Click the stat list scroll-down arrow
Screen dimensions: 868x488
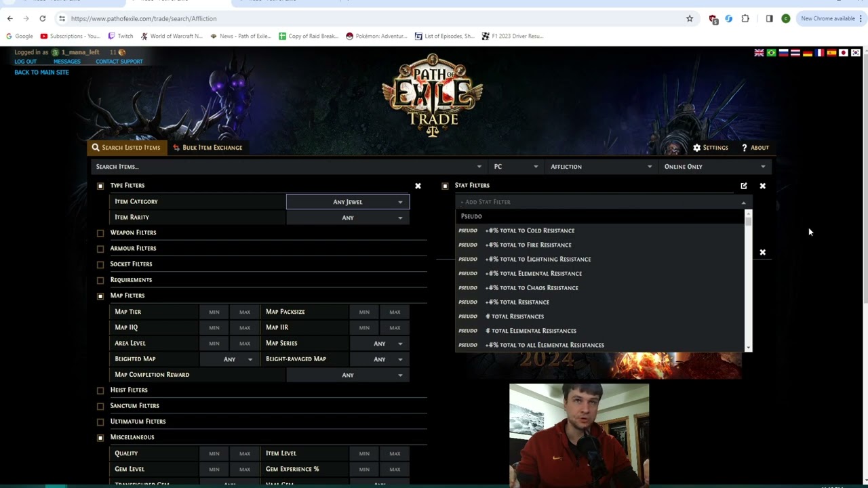coord(749,348)
